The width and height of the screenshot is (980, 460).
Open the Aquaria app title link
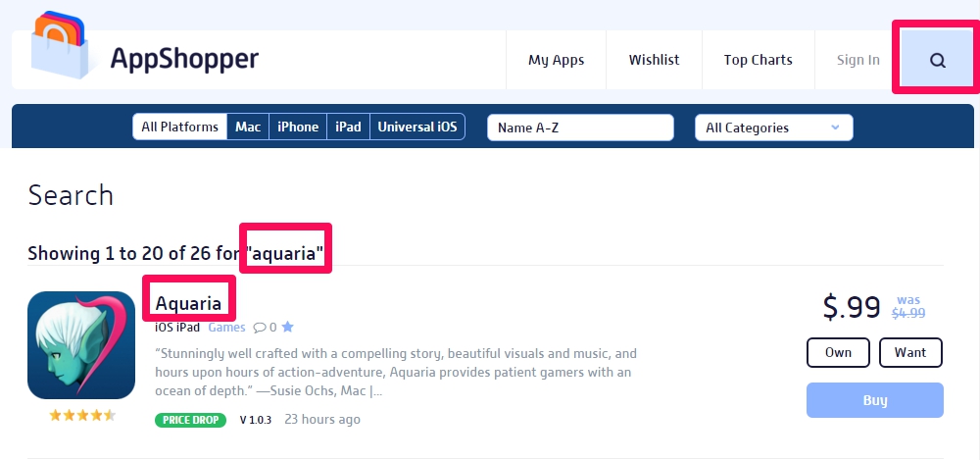click(x=188, y=303)
